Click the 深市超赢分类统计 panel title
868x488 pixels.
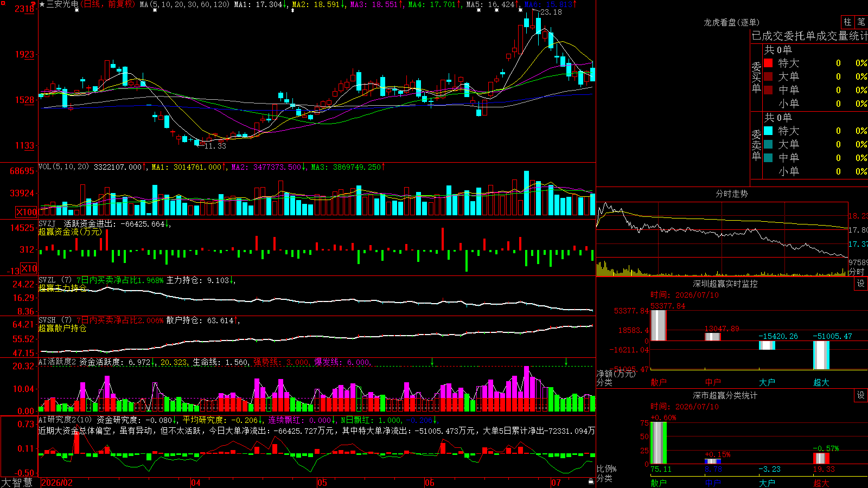tap(725, 395)
